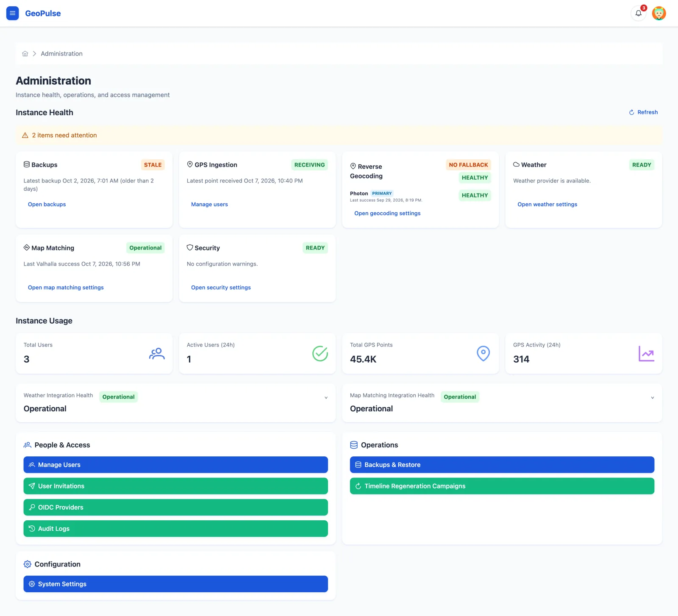Click the Active Users checkmark icon

coord(320,353)
